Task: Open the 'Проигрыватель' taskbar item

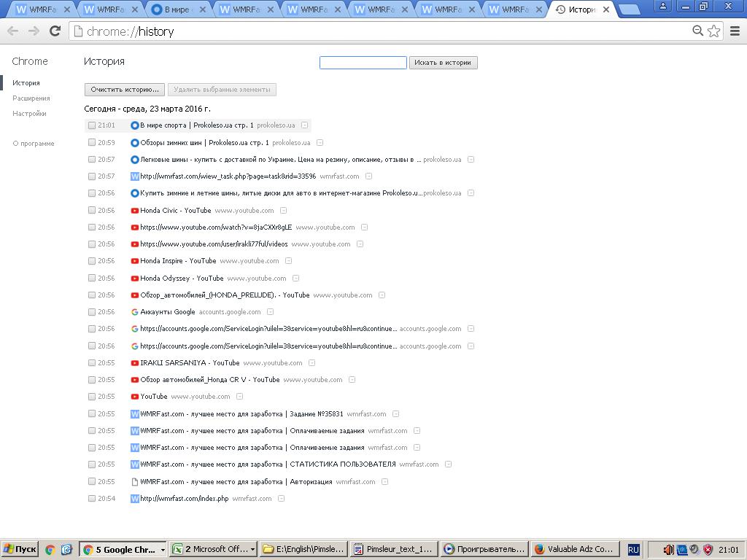Action: point(485,550)
